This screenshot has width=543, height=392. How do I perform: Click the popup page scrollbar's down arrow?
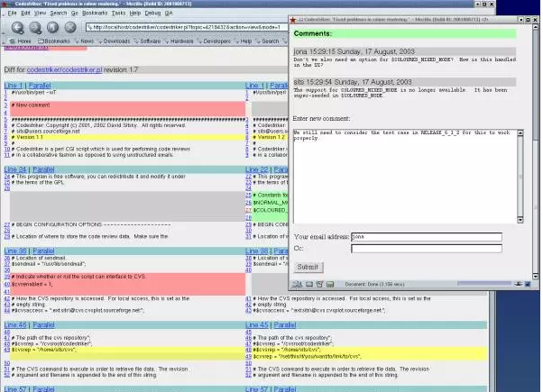tap(536, 277)
